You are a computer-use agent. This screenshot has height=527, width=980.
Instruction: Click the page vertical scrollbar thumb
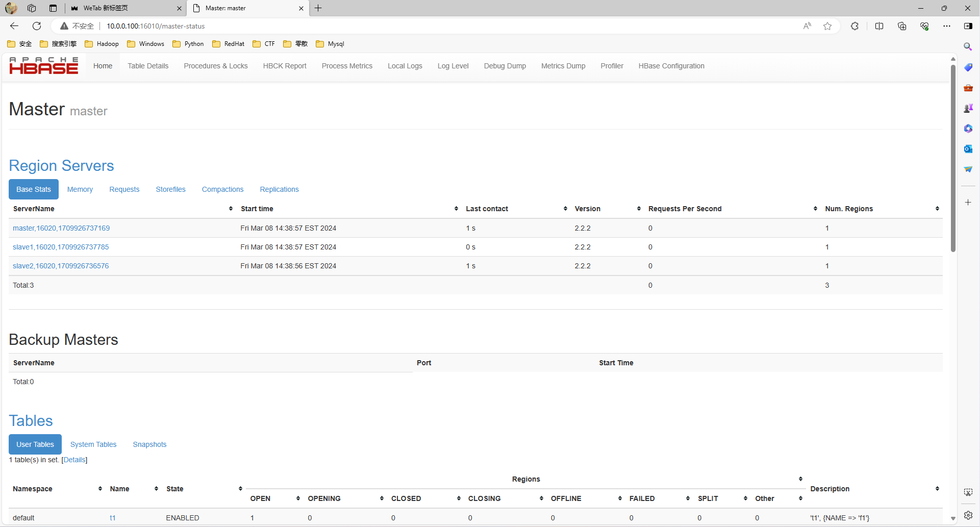point(952,158)
